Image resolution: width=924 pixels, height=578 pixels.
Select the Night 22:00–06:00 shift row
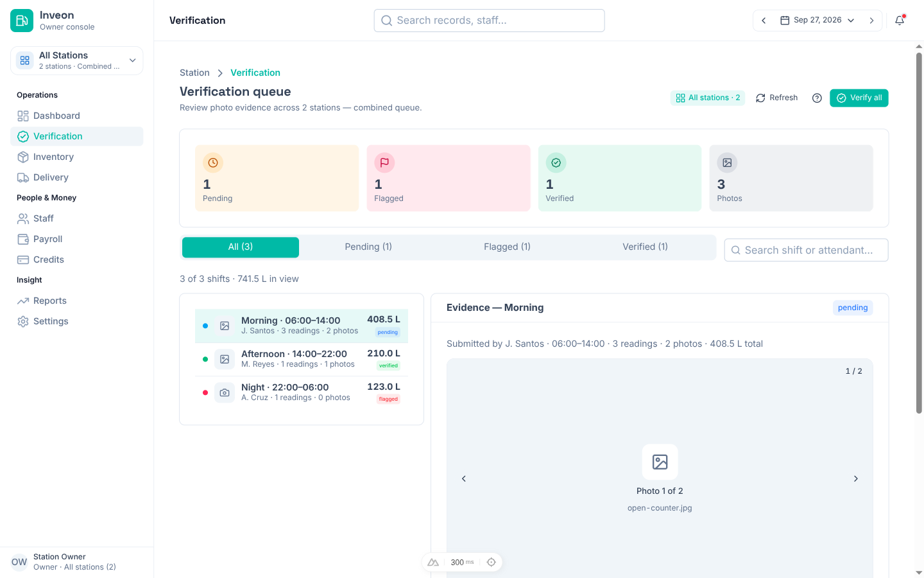(302, 392)
